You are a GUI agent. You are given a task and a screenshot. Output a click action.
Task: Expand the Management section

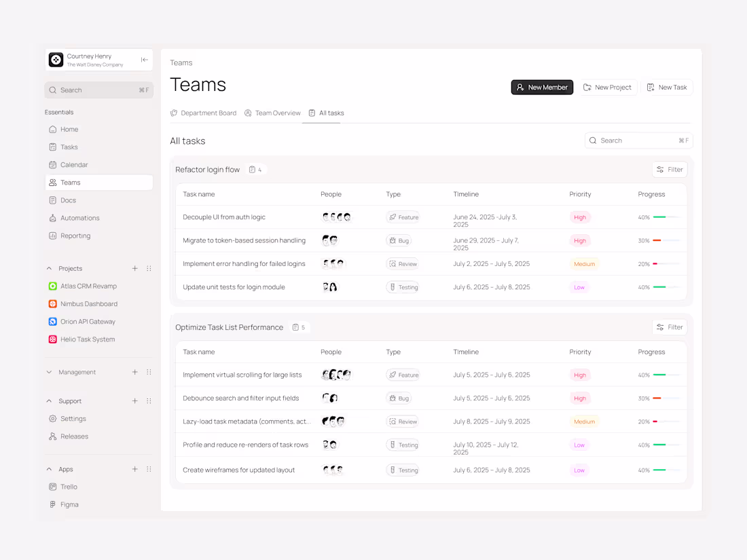[49, 372]
